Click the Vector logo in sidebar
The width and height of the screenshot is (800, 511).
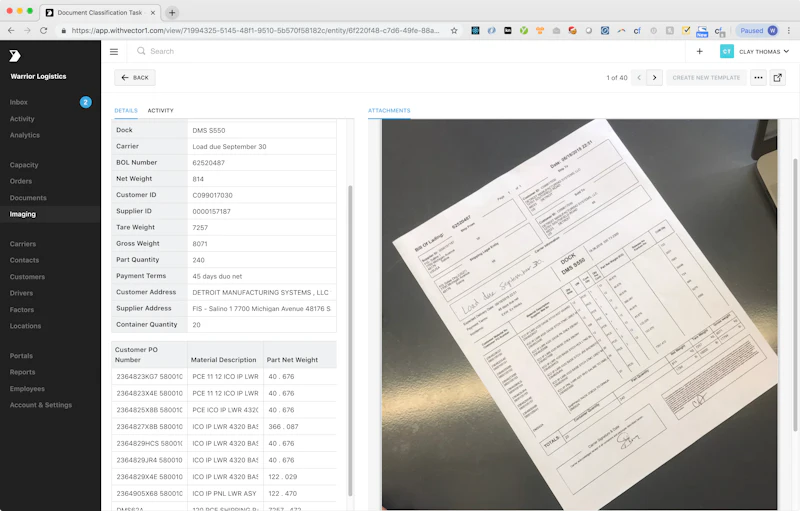15,56
